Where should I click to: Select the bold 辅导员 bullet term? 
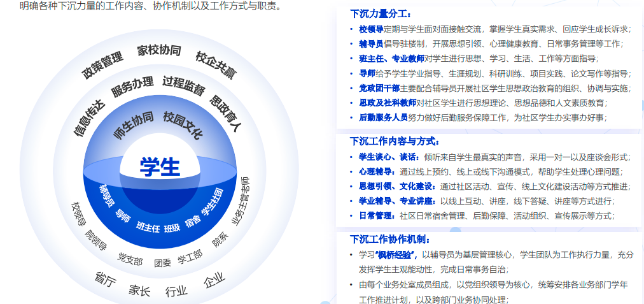[x=371, y=44]
